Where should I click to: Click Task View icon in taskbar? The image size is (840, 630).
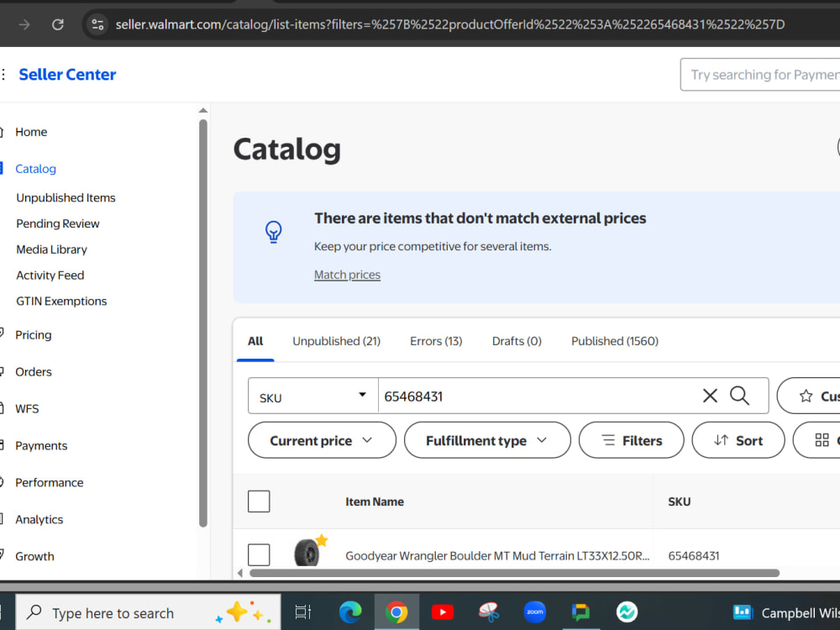coord(303,612)
